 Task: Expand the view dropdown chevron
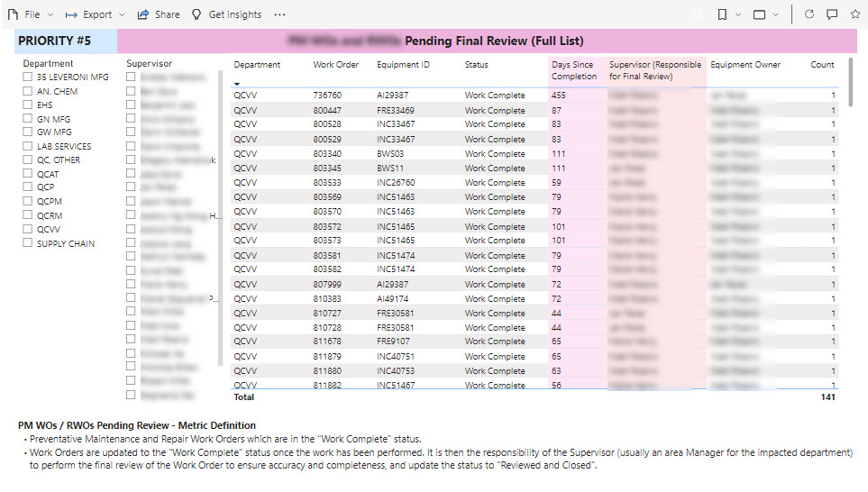click(777, 14)
